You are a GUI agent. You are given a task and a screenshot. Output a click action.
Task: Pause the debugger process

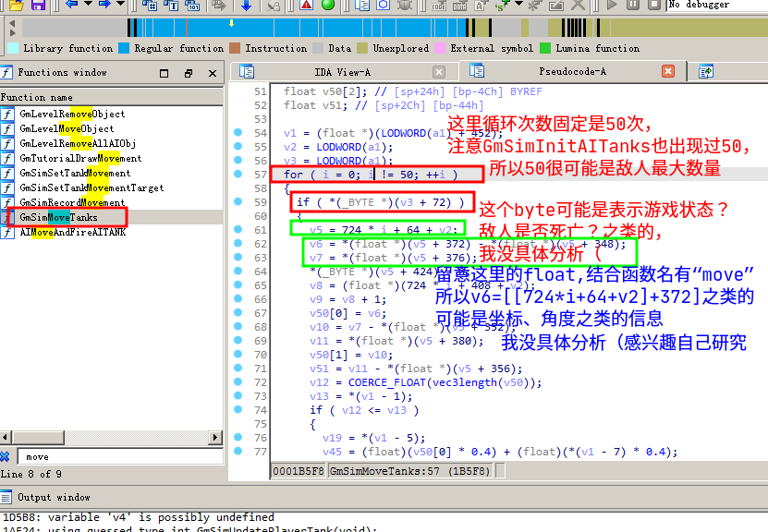(x=632, y=5)
